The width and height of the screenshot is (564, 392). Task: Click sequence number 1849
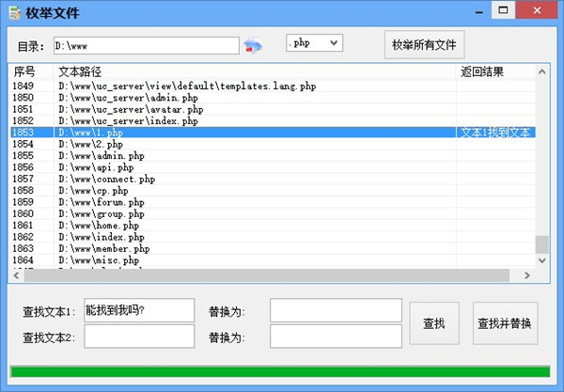coord(23,86)
